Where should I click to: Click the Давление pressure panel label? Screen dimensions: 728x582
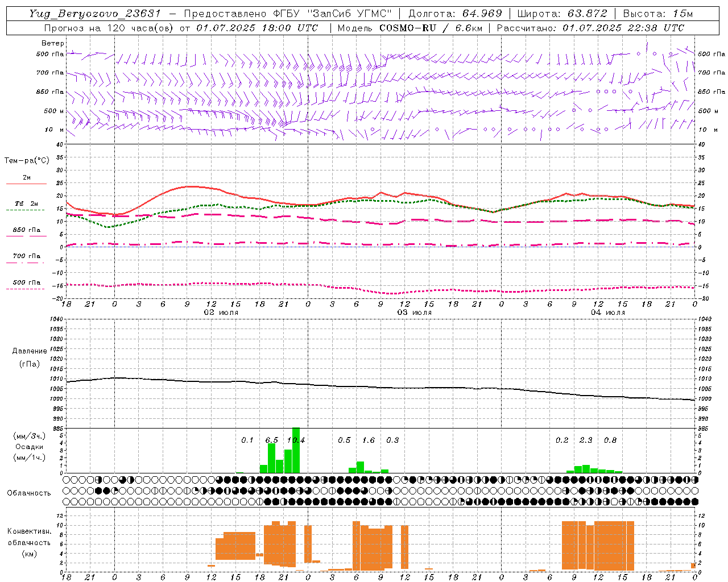(30, 351)
